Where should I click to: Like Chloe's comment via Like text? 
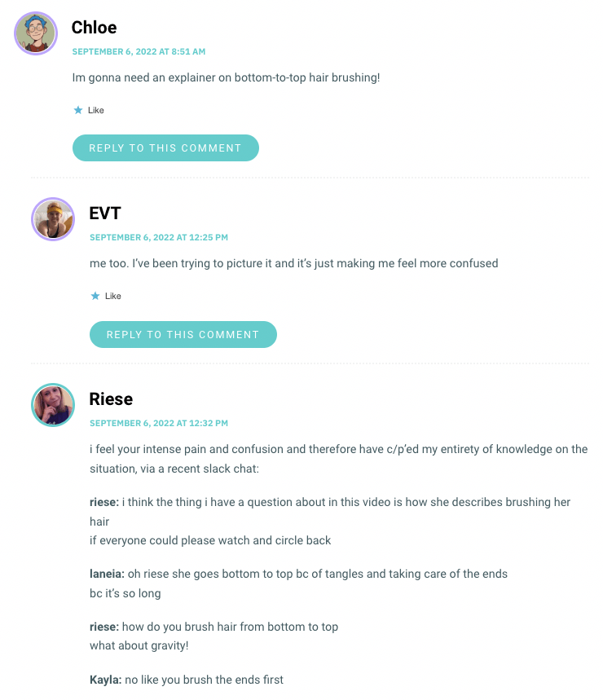[x=96, y=110]
